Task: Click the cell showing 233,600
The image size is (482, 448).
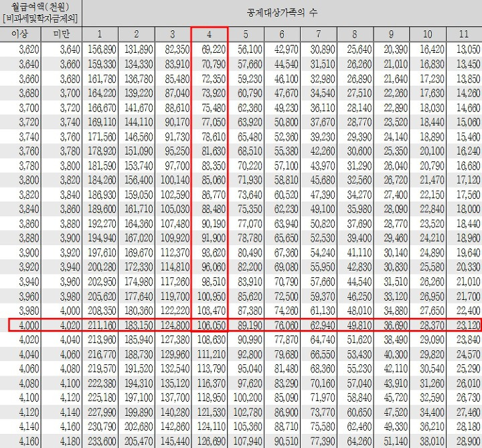Action: (x=100, y=441)
